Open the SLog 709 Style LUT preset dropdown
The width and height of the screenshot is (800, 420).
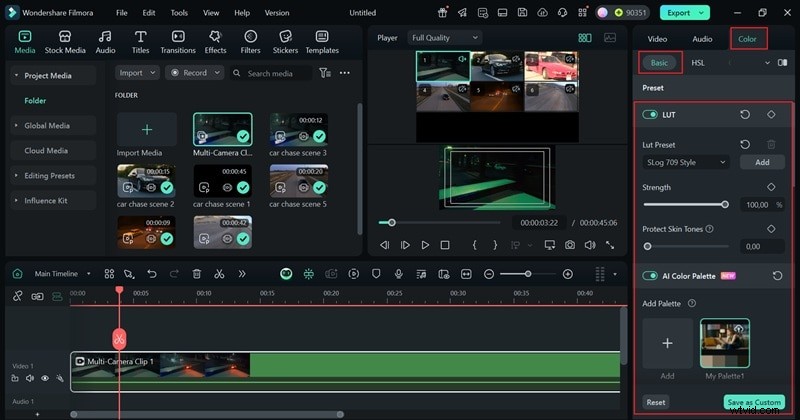point(685,162)
